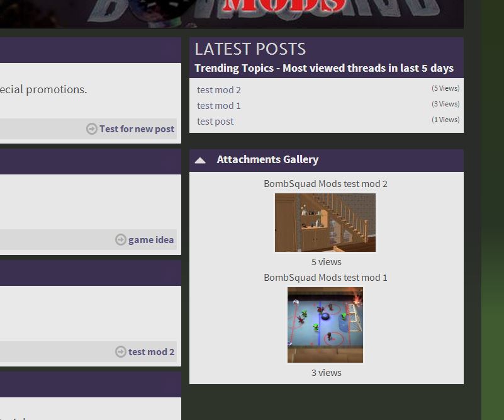Open the test post trending thread
Screen dimensions: 504x420
pyautogui.click(x=215, y=122)
